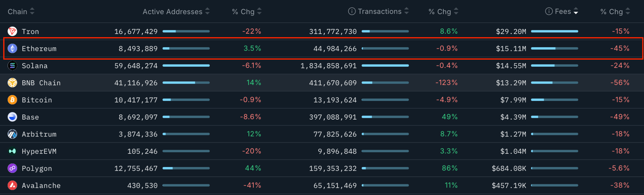This screenshot has width=644, height=195.
Task: Click the HyperEVM logo icon
Action: coord(12,151)
